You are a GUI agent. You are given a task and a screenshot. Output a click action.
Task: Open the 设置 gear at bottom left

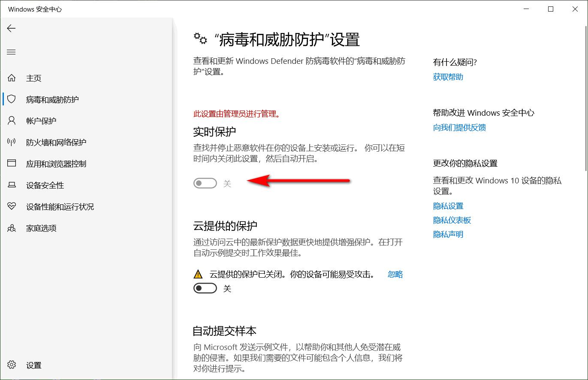[x=33, y=365]
